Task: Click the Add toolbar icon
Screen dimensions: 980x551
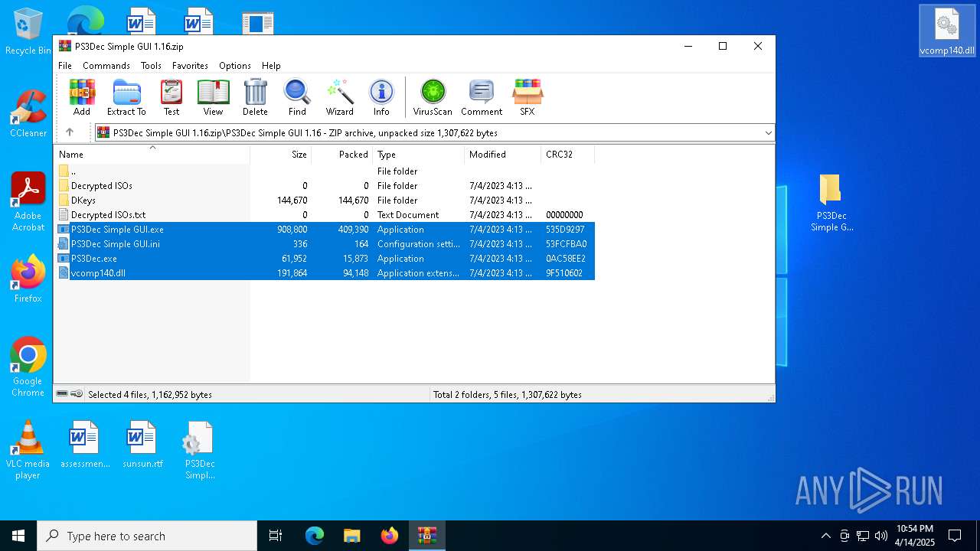Action: click(x=82, y=97)
